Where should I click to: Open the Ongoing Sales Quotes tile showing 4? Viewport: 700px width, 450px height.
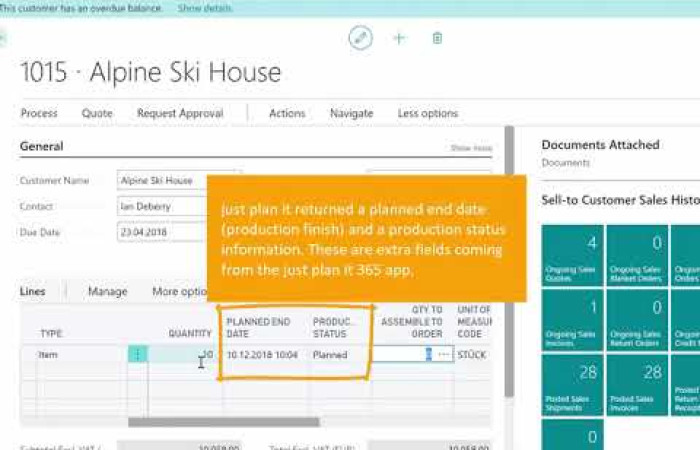pos(572,255)
